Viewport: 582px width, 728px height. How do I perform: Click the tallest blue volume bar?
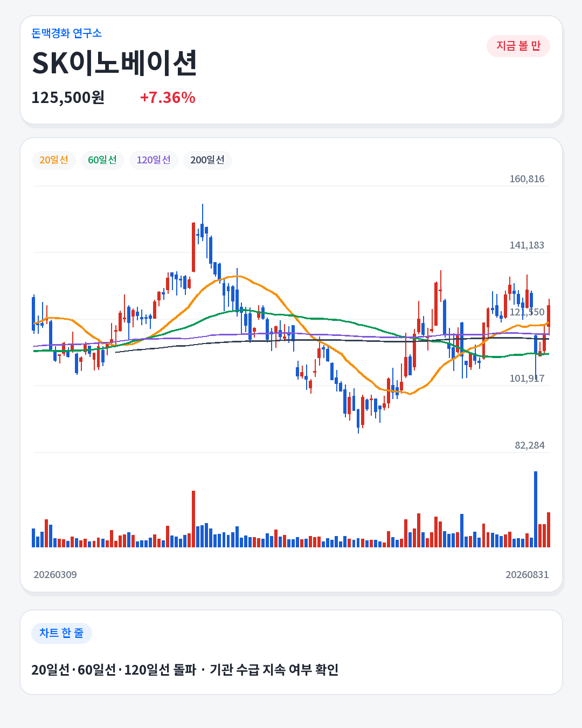[536, 510]
